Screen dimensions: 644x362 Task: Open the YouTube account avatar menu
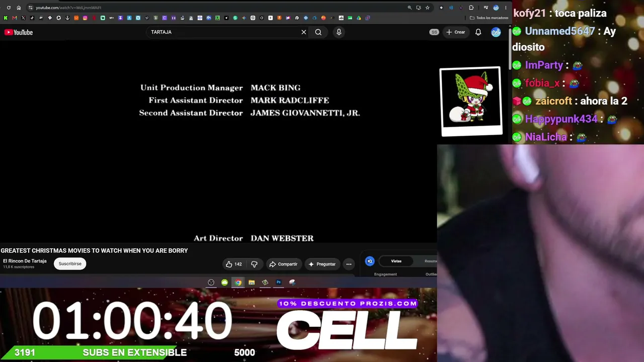(496, 32)
